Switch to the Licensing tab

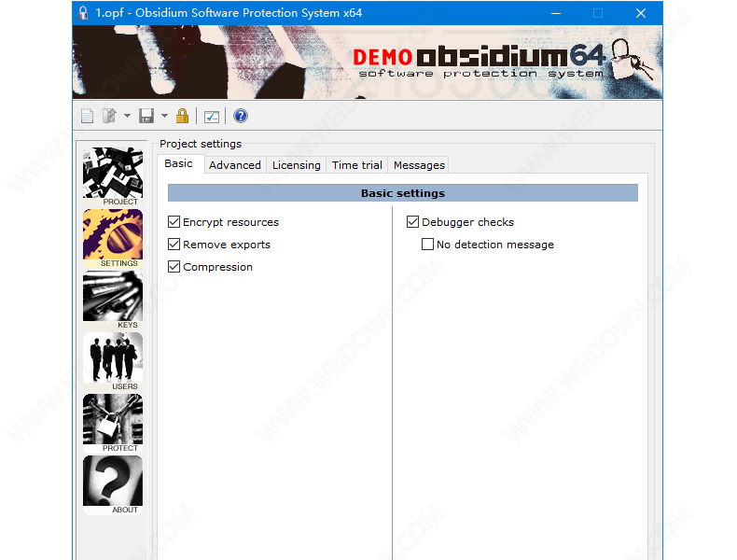point(297,165)
